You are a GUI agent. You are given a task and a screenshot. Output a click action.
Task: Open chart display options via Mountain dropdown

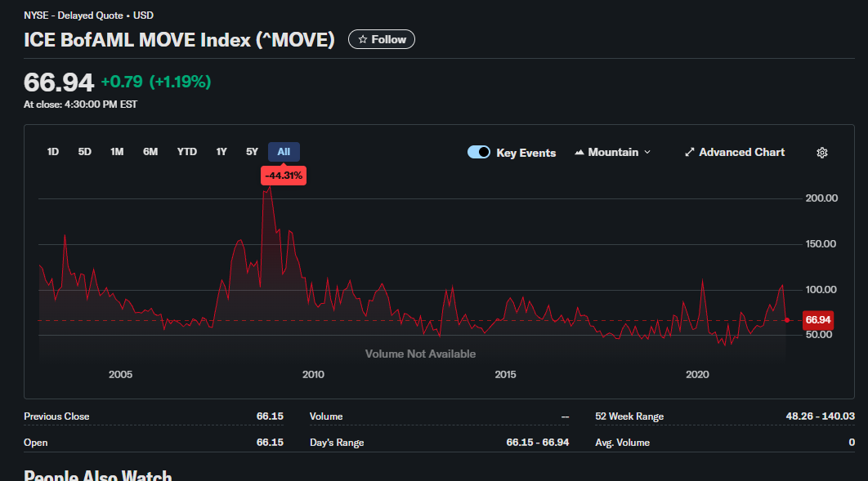(611, 152)
